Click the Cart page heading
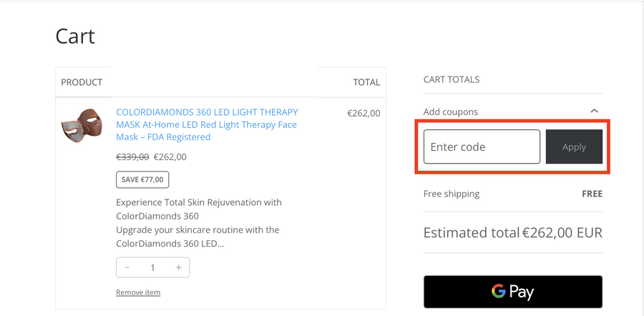644x316 pixels. click(x=75, y=36)
